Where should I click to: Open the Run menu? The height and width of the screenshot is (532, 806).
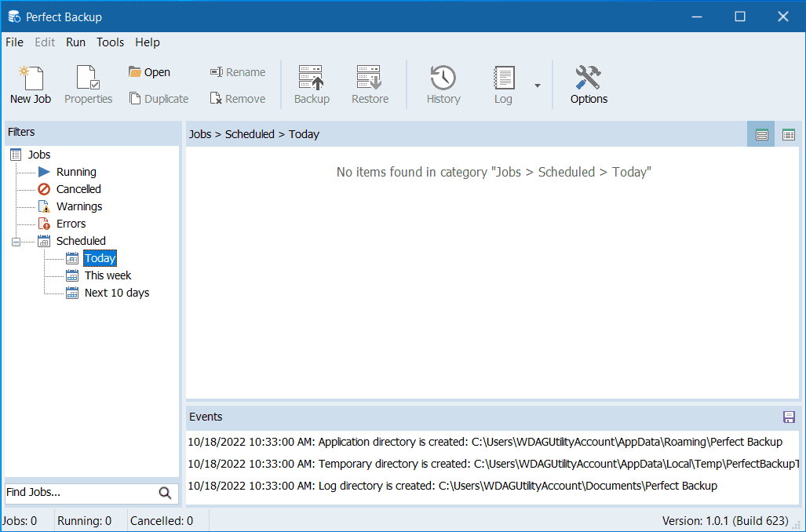tap(75, 42)
